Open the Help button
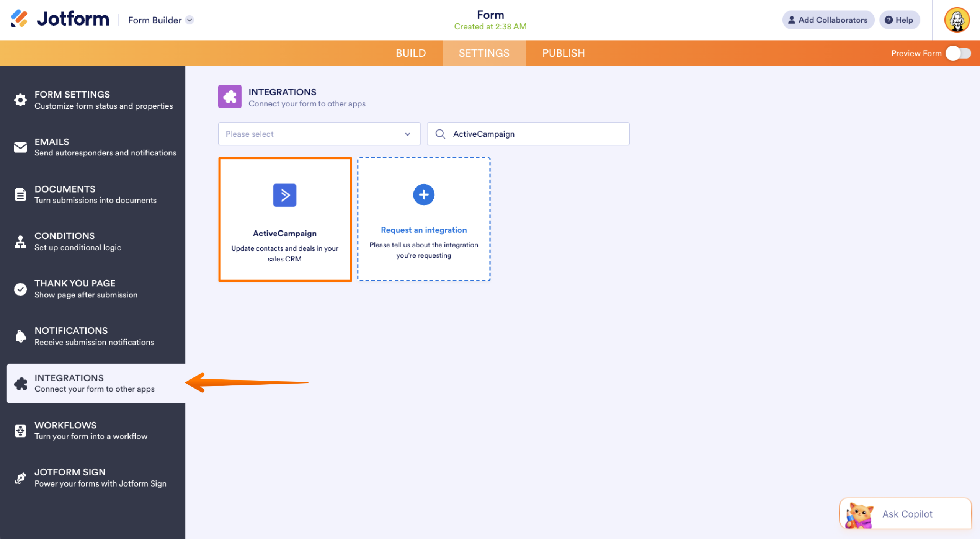 899,20
